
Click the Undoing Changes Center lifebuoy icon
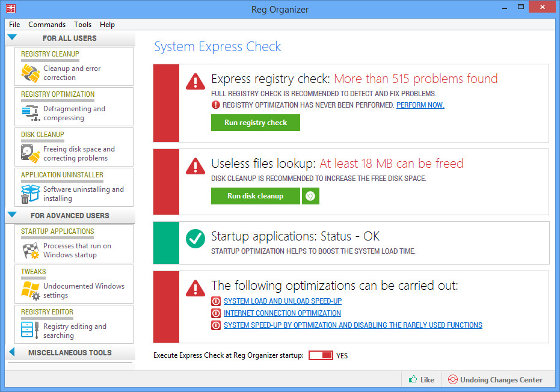click(452, 379)
